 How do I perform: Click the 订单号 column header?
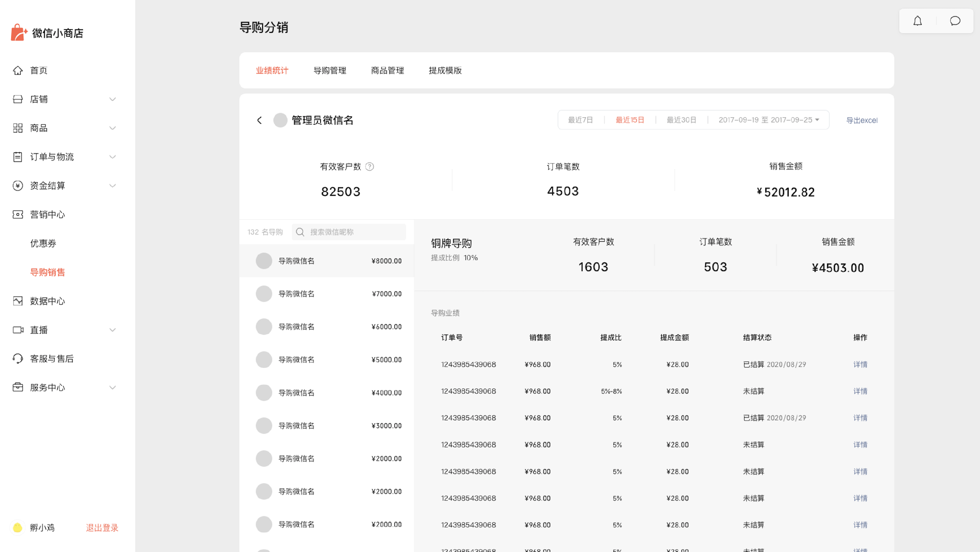(452, 337)
